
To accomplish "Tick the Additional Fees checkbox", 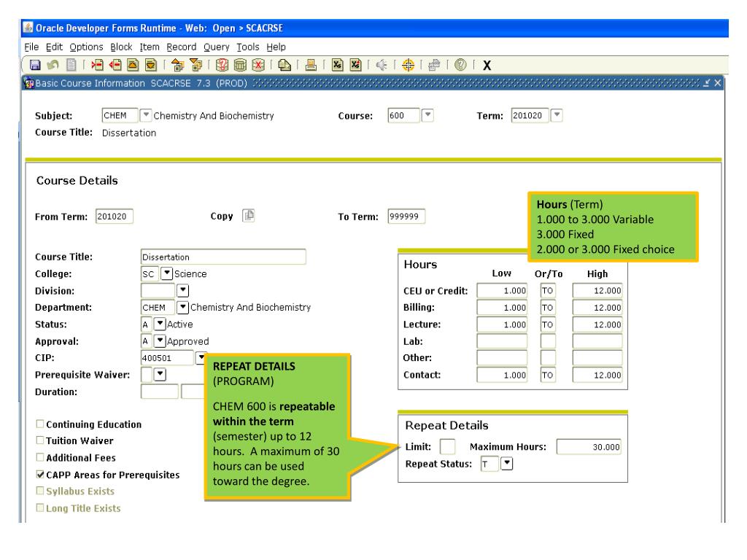I will (x=40, y=457).
